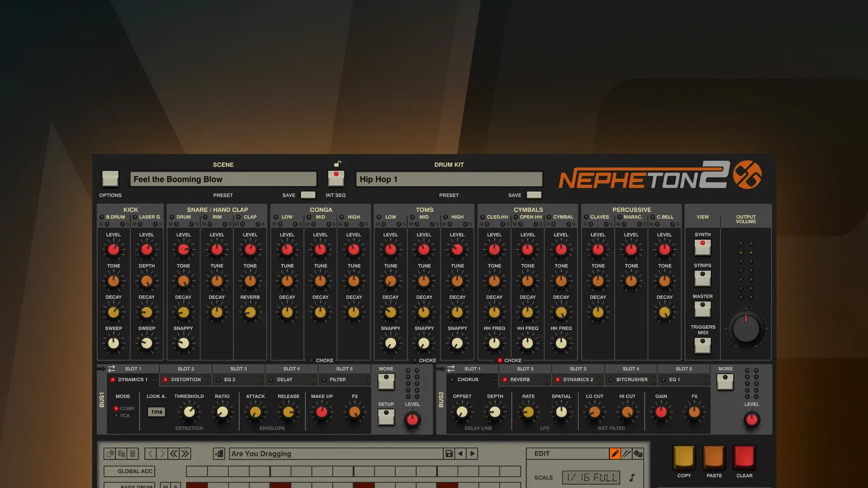Go to next pattern with single right arrow
The height and width of the screenshot is (488, 868).
162,453
